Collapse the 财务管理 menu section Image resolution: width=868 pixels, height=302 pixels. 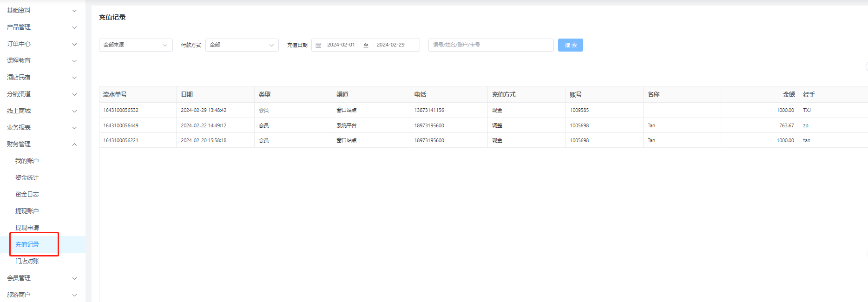click(42, 144)
